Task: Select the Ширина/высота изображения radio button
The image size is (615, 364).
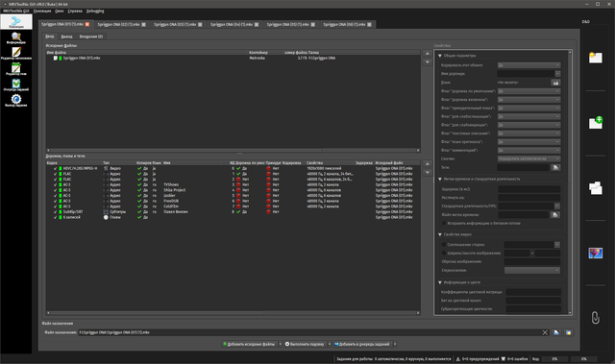Action: [444, 254]
